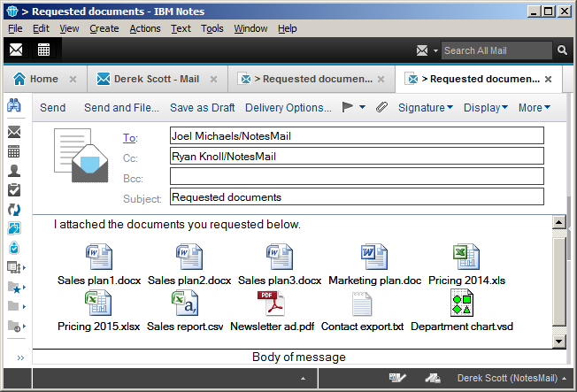Click the follow-up flag icon
The height and width of the screenshot is (392, 577).
point(348,108)
